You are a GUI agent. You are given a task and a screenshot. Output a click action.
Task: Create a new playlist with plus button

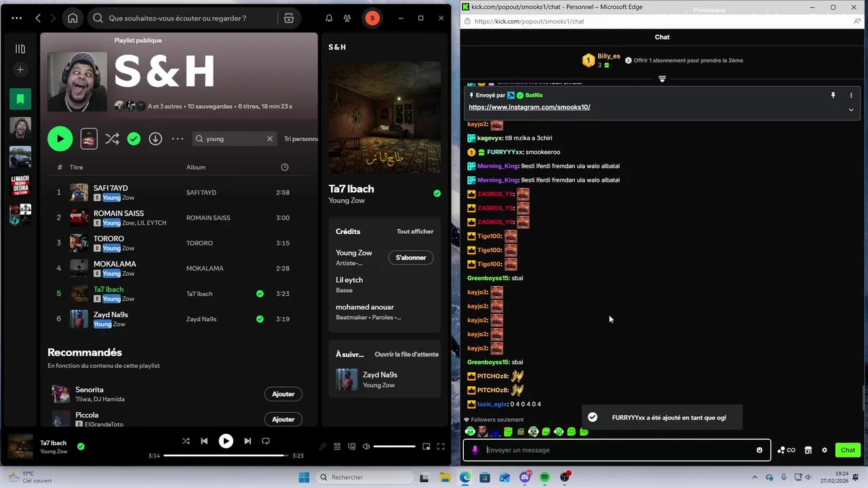pos(20,70)
